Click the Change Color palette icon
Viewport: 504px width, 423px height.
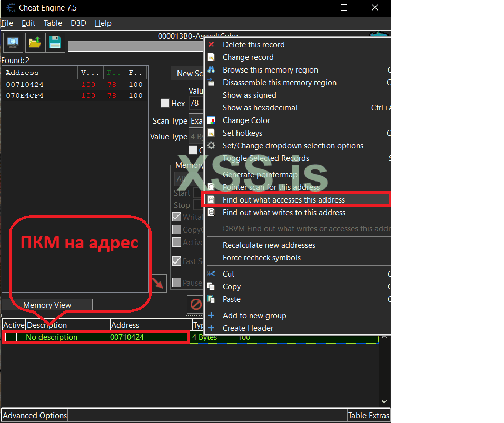211,120
